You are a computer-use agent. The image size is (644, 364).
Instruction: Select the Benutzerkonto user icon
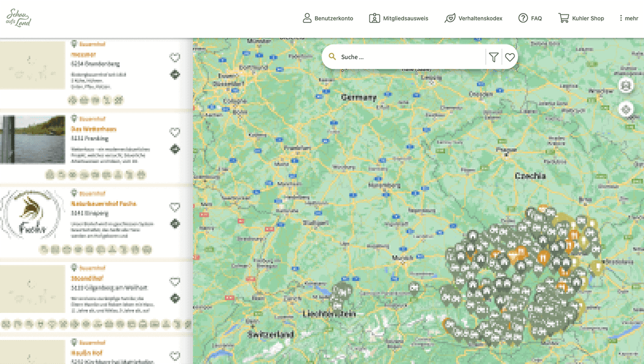tap(306, 18)
